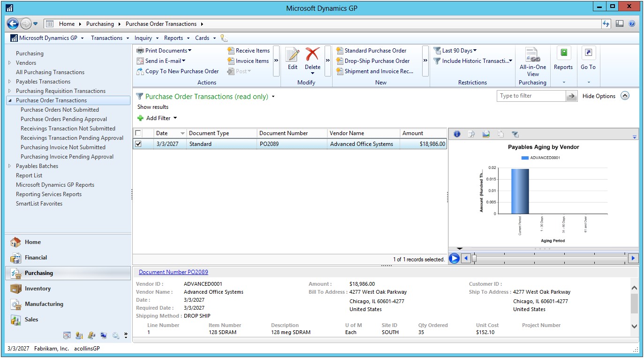
Task: Click Shipment and Invoice Receipt option
Action: tap(375, 71)
